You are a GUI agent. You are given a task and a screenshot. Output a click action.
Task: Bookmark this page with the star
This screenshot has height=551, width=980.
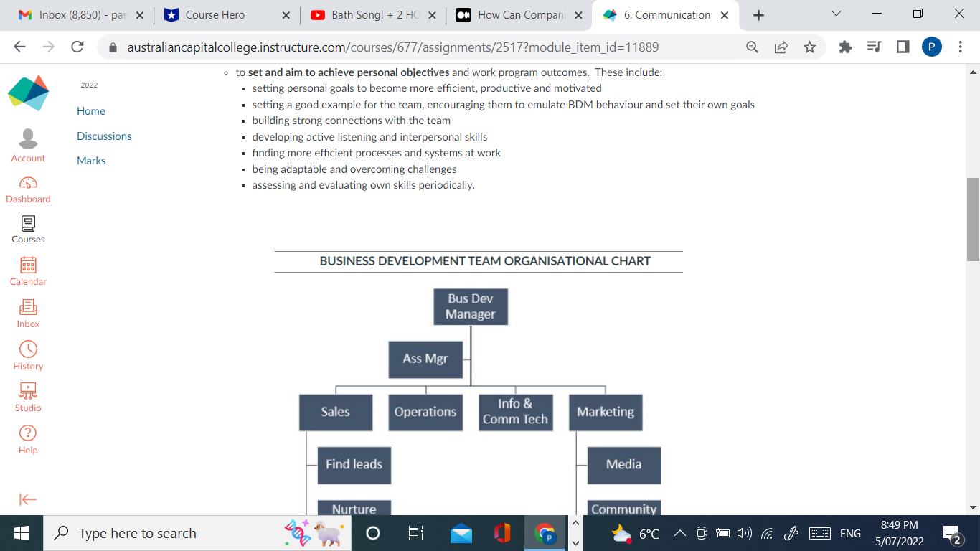coord(809,47)
